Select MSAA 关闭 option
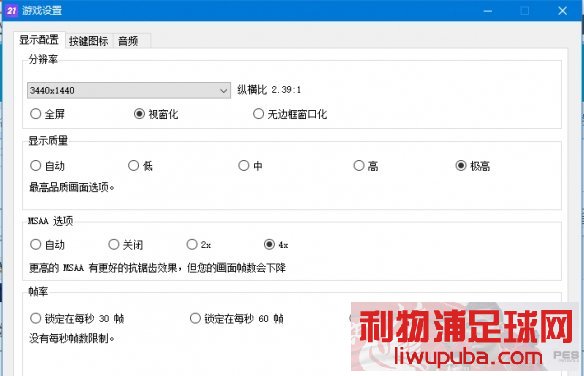 [x=126, y=245]
